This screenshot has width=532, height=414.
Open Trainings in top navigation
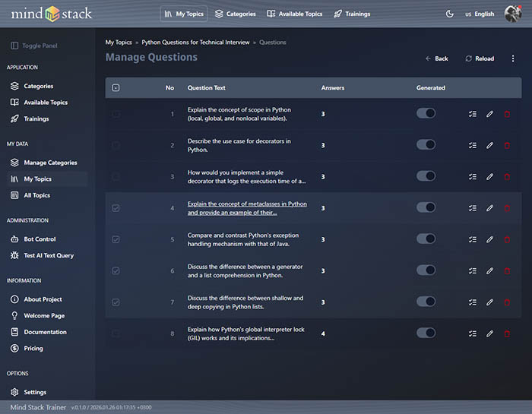pos(352,14)
